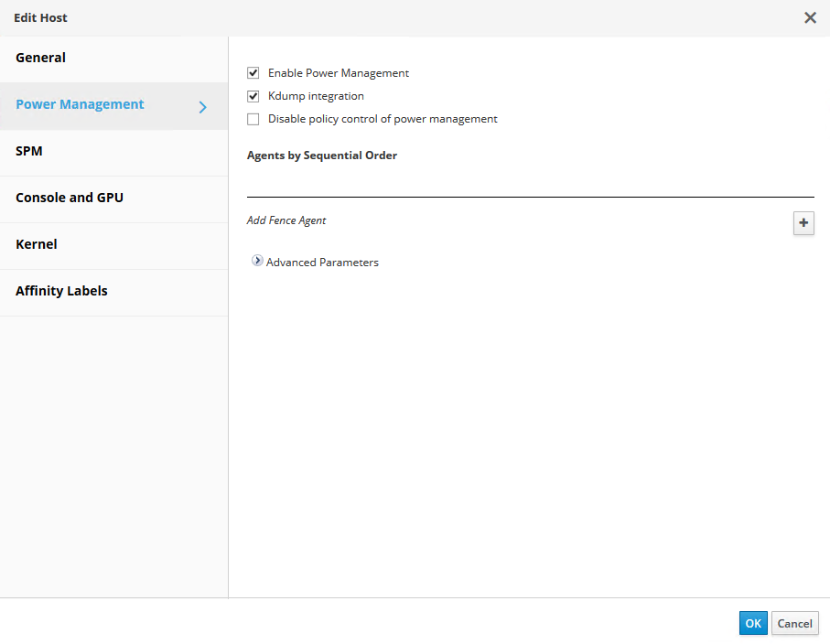Click the Advanced Parameters label text
The height and width of the screenshot is (644, 830).
322,263
